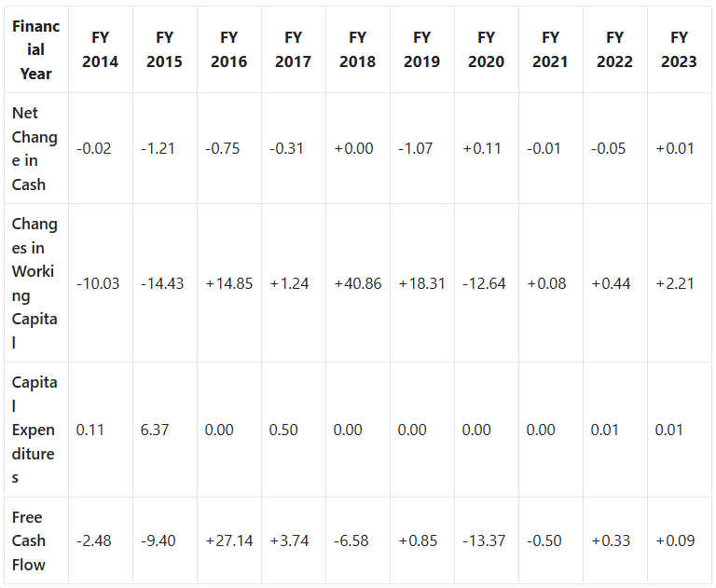Select the +27.14 free cash flow value
The width and height of the screenshot is (716, 588).
pyautogui.click(x=228, y=540)
